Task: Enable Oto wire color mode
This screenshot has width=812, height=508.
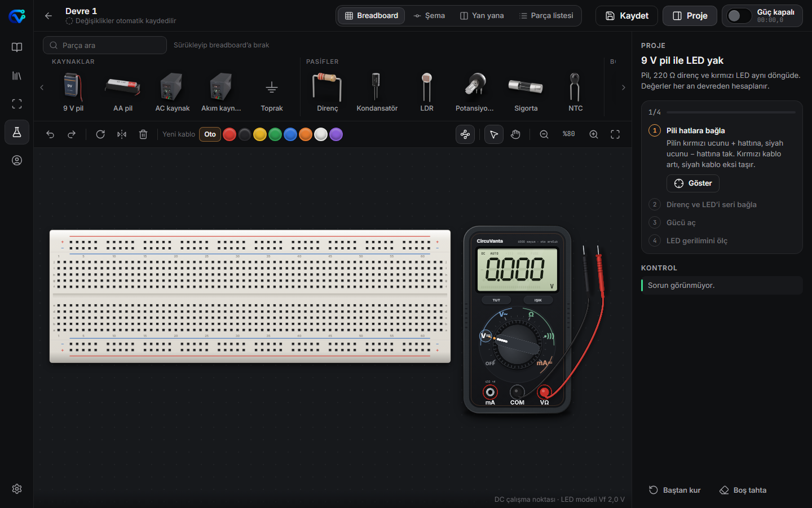Action: 210,134
